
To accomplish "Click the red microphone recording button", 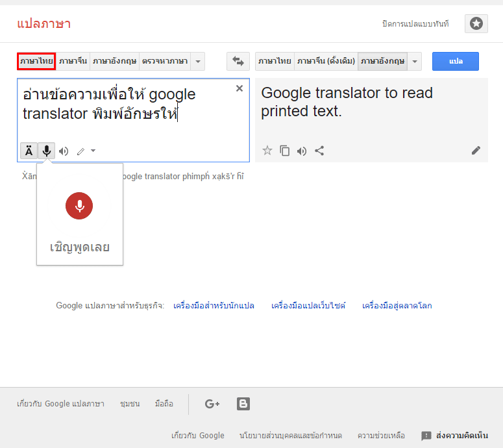I will pyautogui.click(x=79, y=206).
